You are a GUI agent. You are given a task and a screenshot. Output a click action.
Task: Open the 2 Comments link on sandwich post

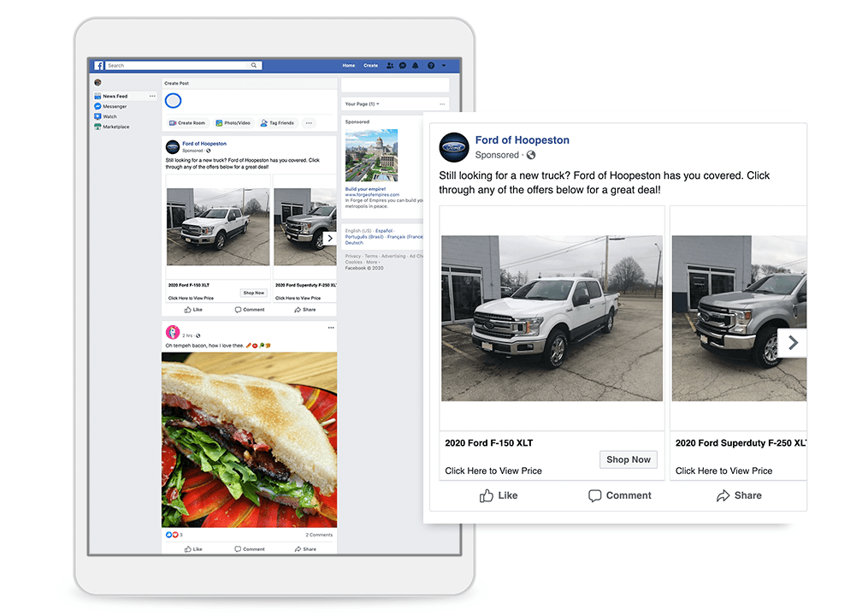(320, 535)
